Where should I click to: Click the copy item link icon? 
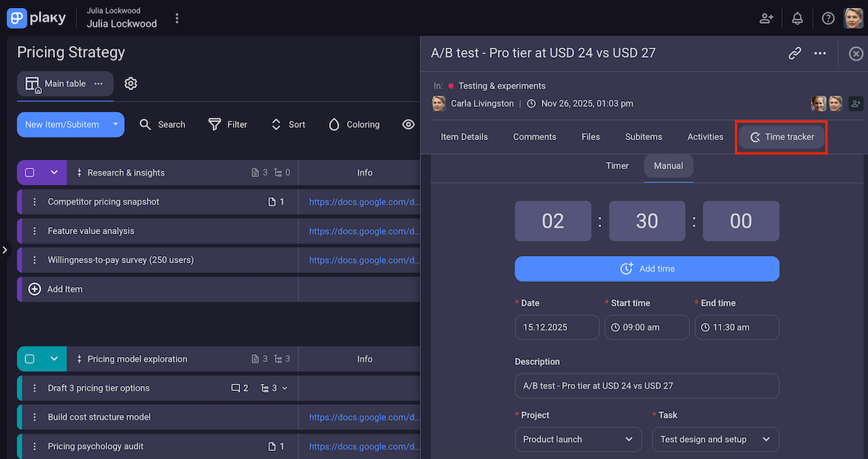[x=794, y=53]
